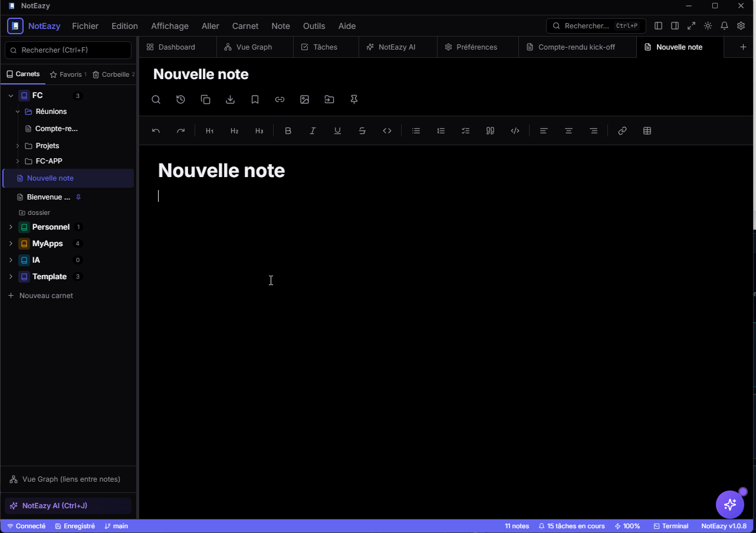Open Vue Graph (liens entre notes)
This screenshot has width=756, height=533.
pos(68,479)
